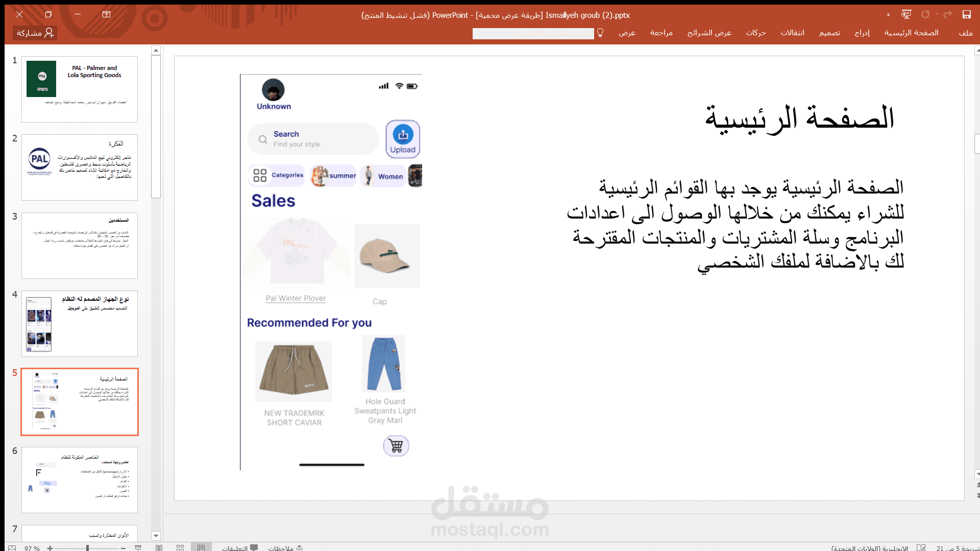Open عرض الشرائح (Slide Show) tab

coord(709,33)
